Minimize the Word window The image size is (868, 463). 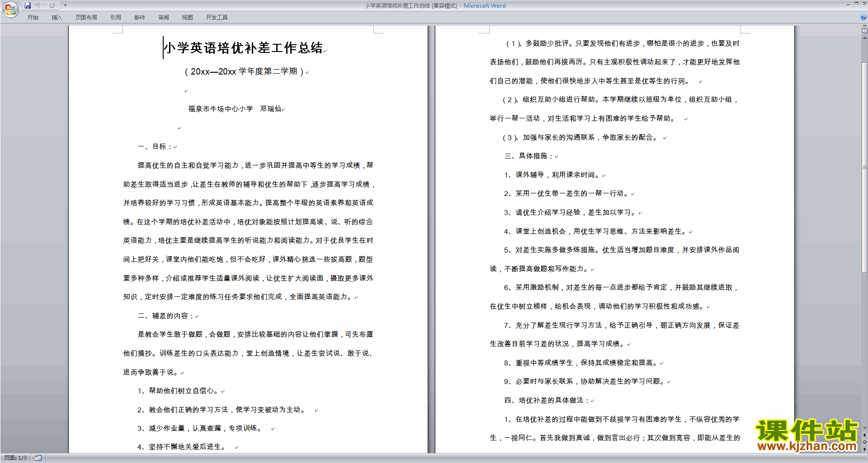click(848, 4)
